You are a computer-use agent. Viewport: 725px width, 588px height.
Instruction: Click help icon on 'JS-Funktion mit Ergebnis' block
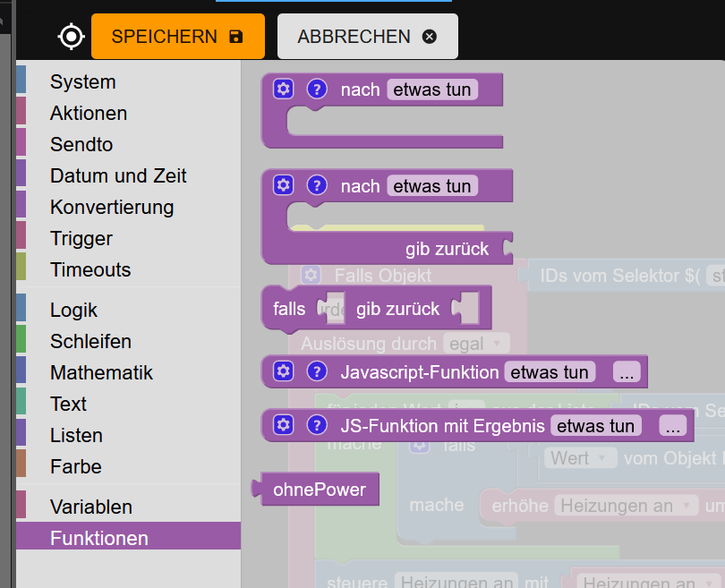[x=316, y=425]
